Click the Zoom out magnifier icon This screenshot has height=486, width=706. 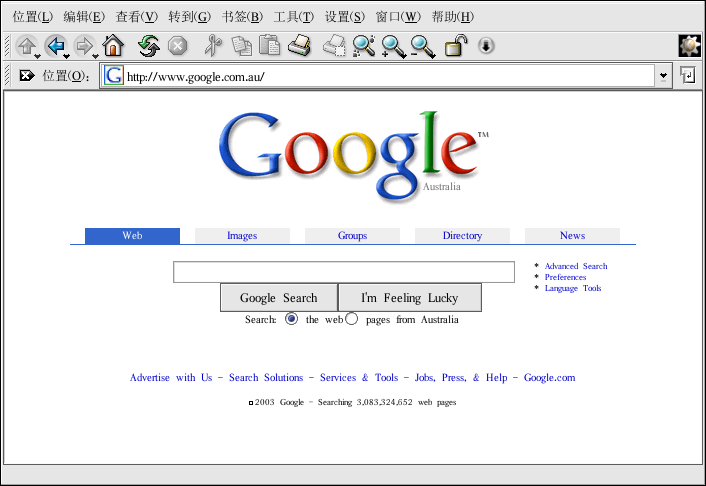click(x=423, y=46)
